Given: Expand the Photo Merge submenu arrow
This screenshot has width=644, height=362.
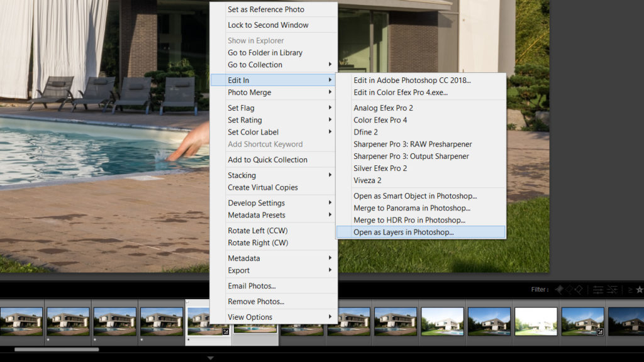Looking at the screenshot, I should click(x=330, y=92).
